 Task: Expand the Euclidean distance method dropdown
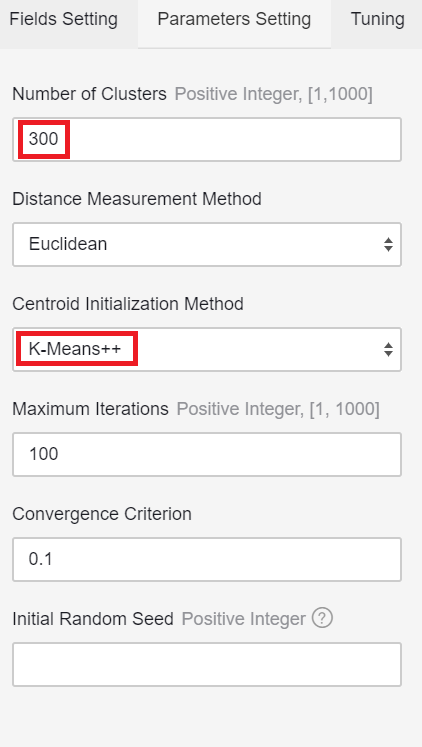207,244
